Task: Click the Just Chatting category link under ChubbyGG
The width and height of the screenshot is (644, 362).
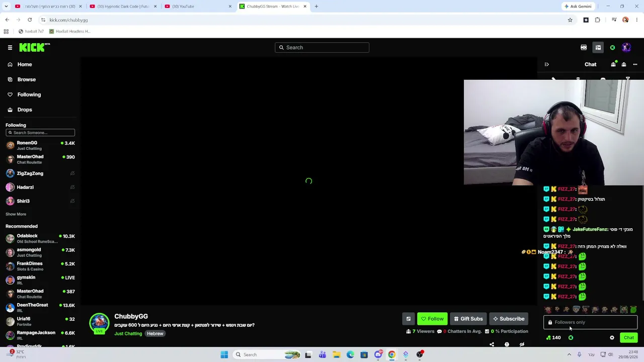Action: (x=128, y=334)
